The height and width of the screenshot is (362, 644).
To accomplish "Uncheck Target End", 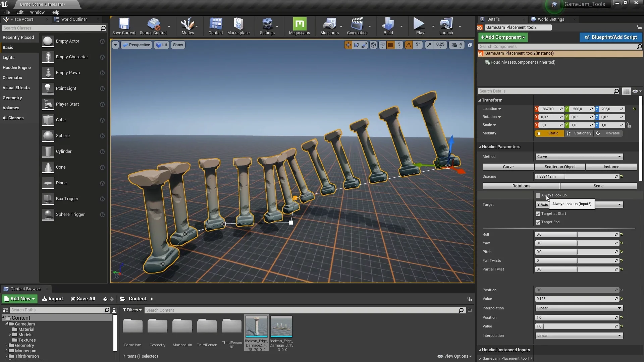I will pyautogui.click(x=538, y=222).
